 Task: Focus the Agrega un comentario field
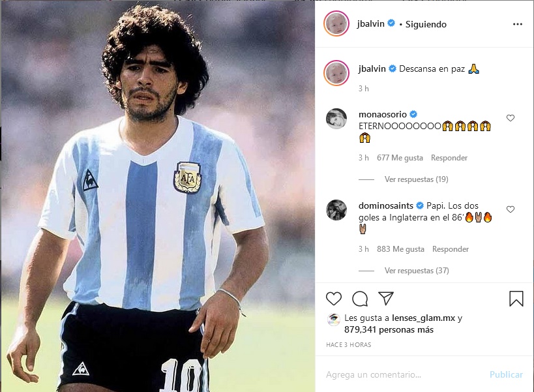402,374
